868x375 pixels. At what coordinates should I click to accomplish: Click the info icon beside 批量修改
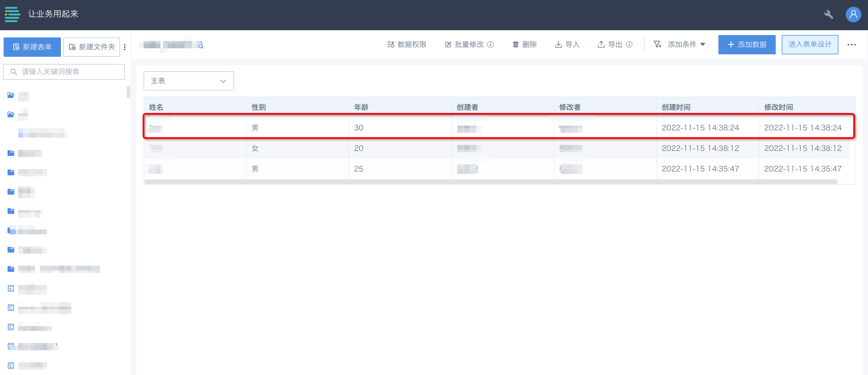[491, 44]
